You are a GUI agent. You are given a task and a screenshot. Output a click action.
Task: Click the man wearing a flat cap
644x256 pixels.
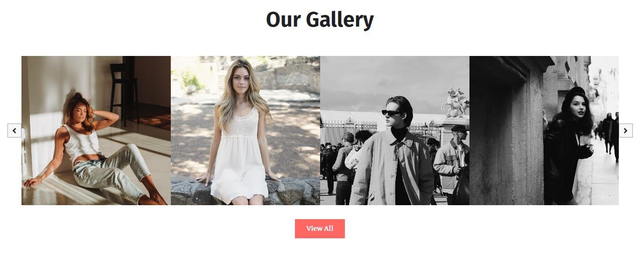pos(451,159)
